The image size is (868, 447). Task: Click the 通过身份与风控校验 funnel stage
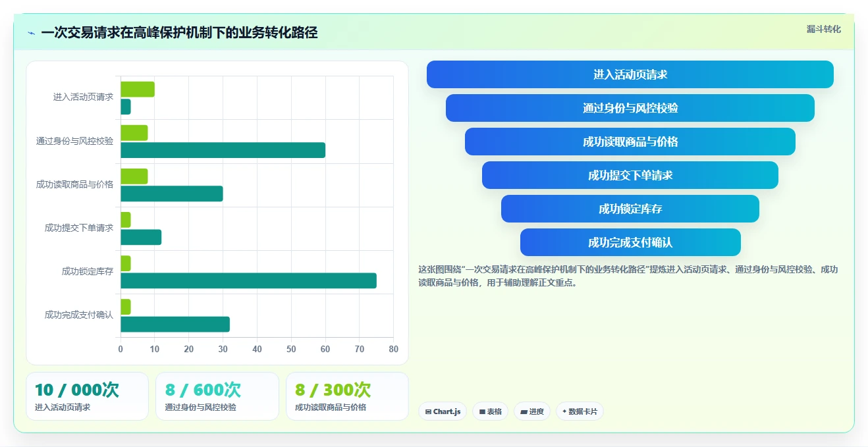click(630, 108)
